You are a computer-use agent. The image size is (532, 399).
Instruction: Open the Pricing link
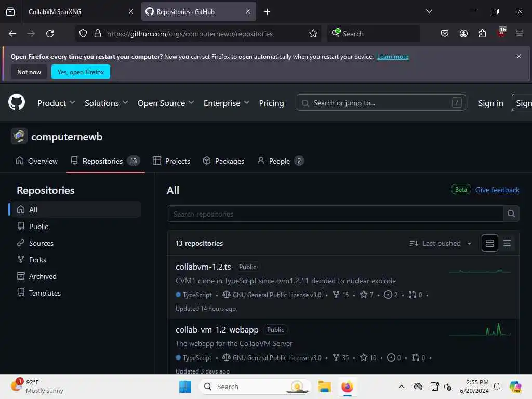coord(271,103)
